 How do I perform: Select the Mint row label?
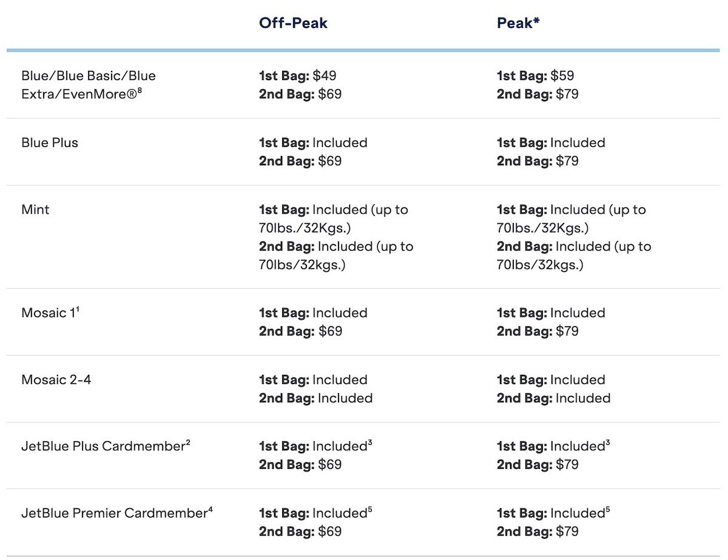[35, 210]
